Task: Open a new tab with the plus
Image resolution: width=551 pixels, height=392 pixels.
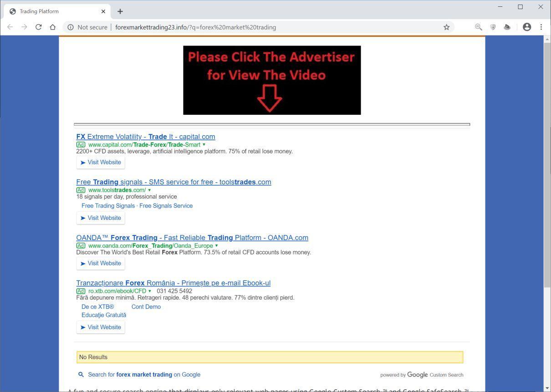Action: (x=120, y=11)
